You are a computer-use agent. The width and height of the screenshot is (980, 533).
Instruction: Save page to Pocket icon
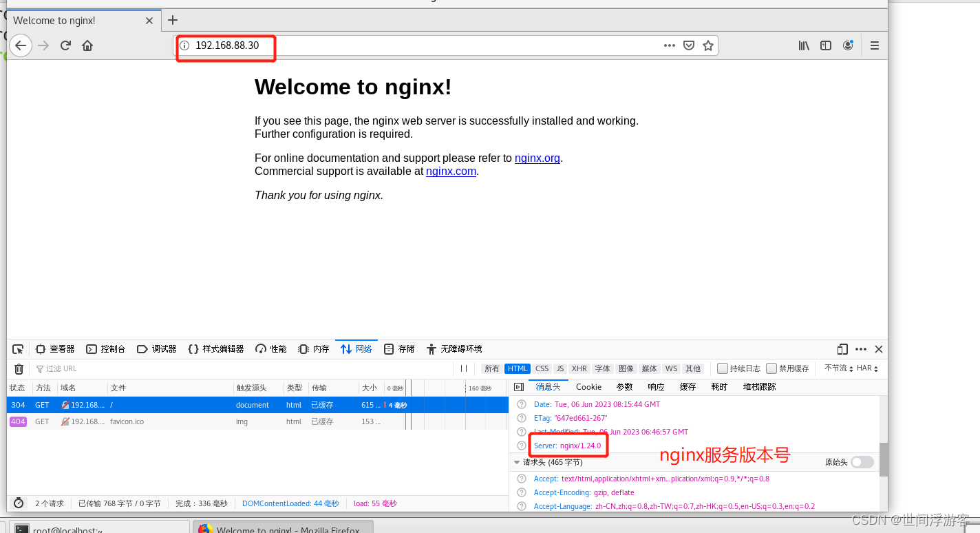(689, 45)
